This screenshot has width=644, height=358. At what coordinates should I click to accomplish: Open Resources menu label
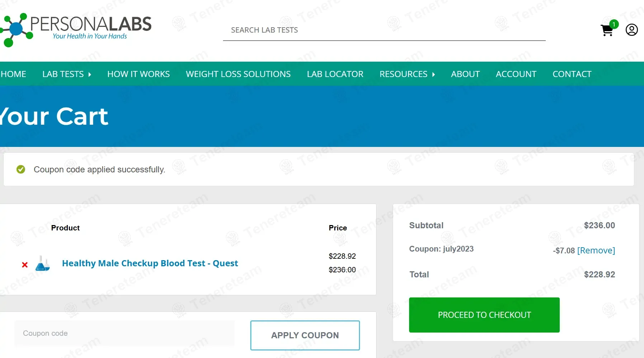coord(403,74)
